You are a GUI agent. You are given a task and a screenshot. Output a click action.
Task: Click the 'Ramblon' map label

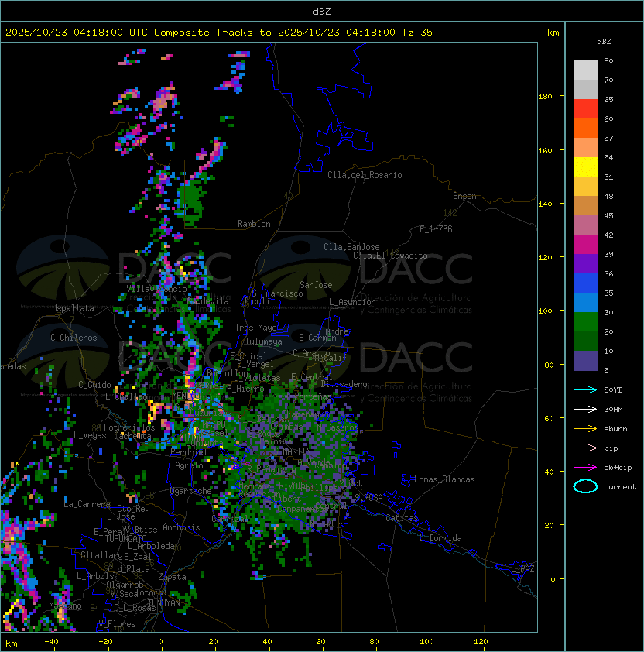click(x=254, y=224)
